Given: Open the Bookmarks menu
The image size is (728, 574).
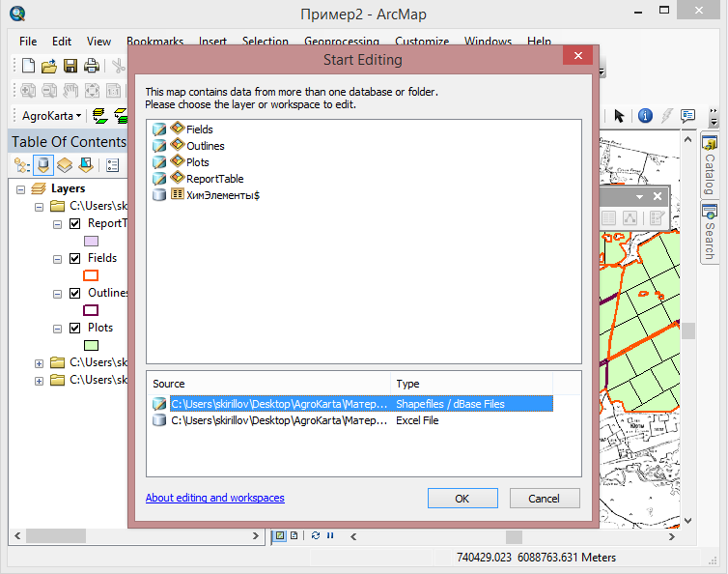Looking at the screenshot, I should click(155, 42).
